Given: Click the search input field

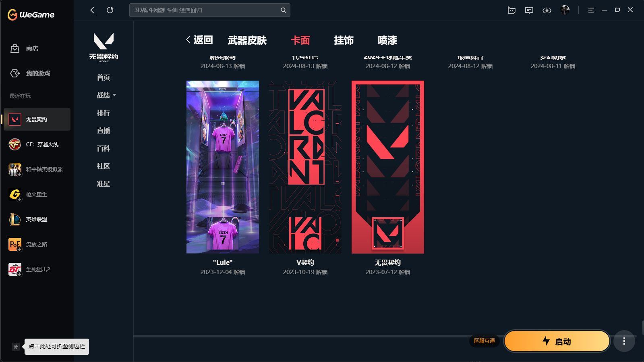Looking at the screenshot, I should [205, 10].
